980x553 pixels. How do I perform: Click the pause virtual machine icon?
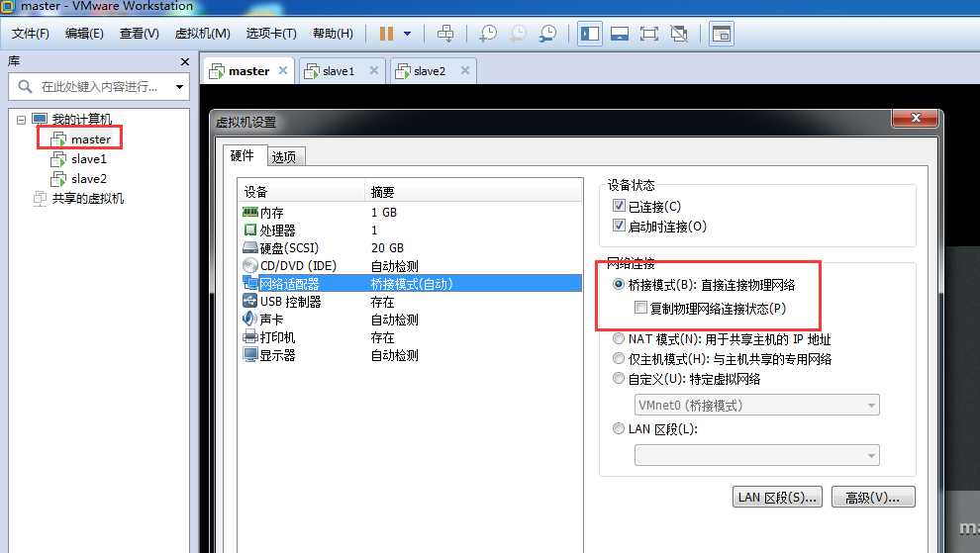(386, 33)
